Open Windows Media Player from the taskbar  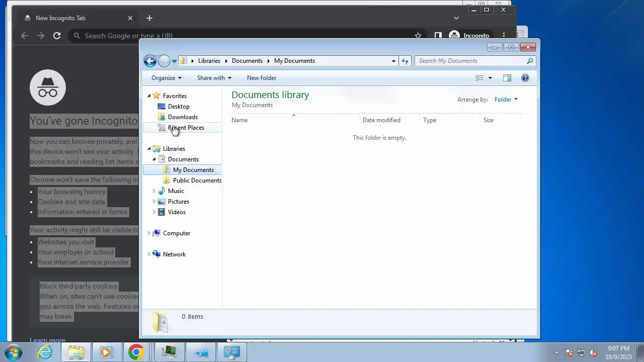[106, 352]
